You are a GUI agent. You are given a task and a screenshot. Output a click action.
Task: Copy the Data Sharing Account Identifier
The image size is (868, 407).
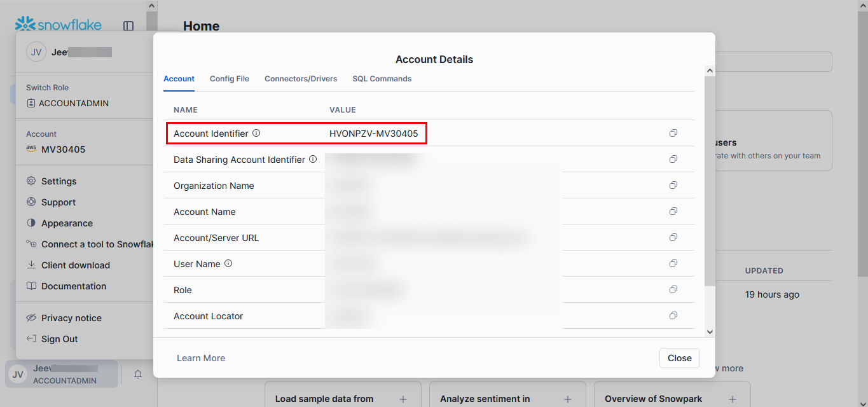[x=673, y=160]
